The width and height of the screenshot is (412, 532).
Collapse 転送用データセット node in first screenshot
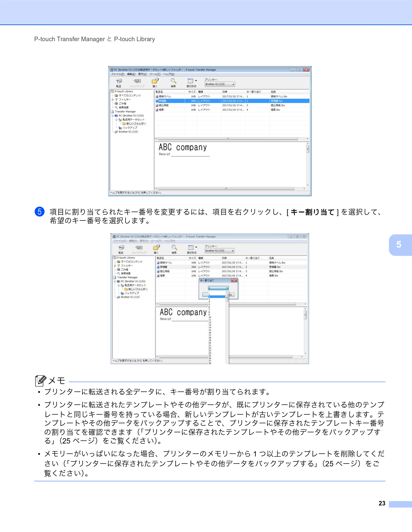pos(117,120)
